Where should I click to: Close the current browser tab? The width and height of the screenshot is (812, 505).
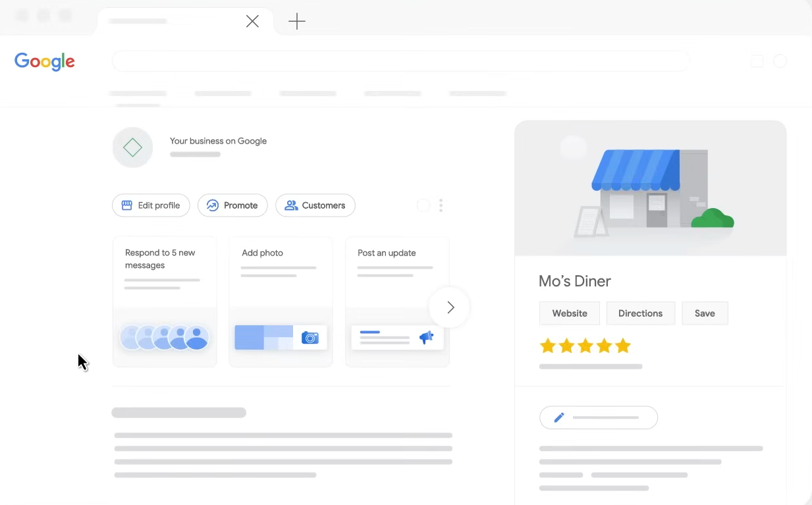coord(252,22)
